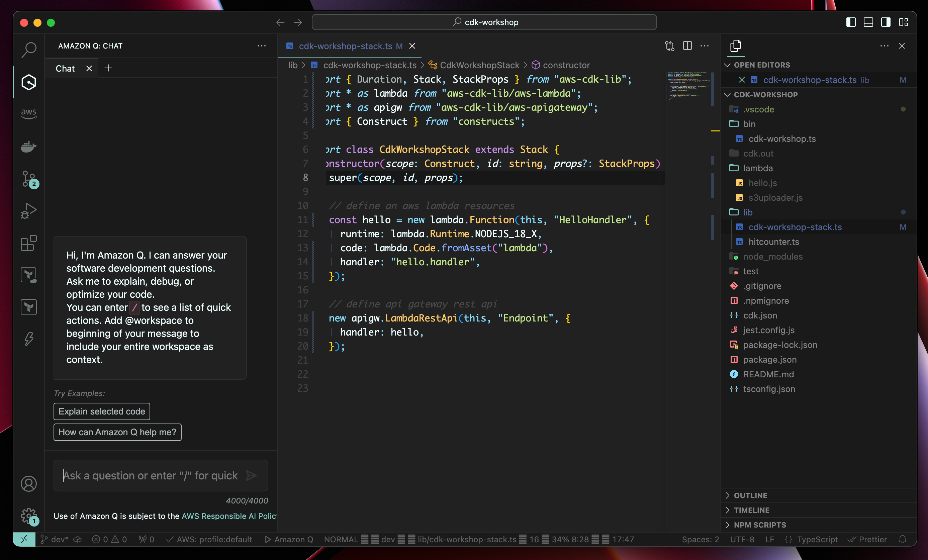The height and width of the screenshot is (560, 928).
Task: Open the Amazon Q view icon
Action: pos(29,82)
